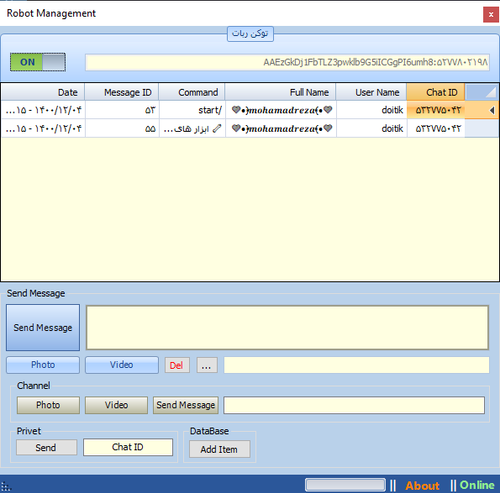Click the red Del button
The image size is (500, 493).
click(177, 365)
